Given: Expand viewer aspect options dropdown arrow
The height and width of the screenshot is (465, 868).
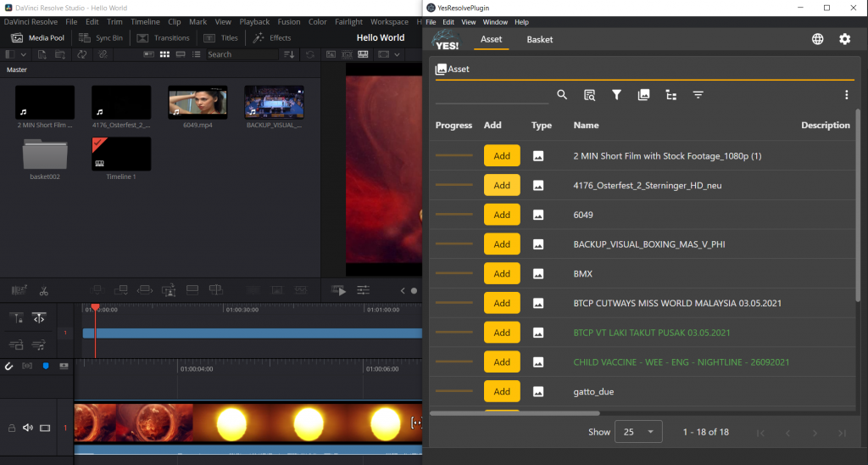Looking at the screenshot, I should (397, 54).
